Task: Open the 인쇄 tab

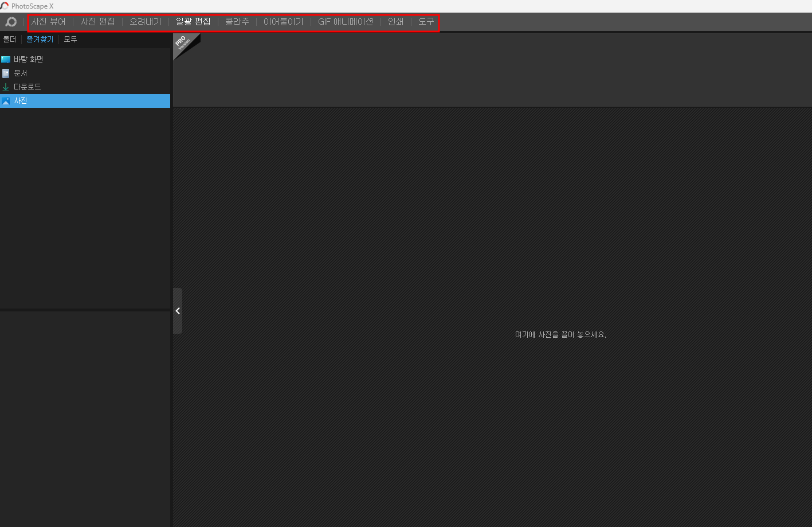Action: pyautogui.click(x=395, y=22)
